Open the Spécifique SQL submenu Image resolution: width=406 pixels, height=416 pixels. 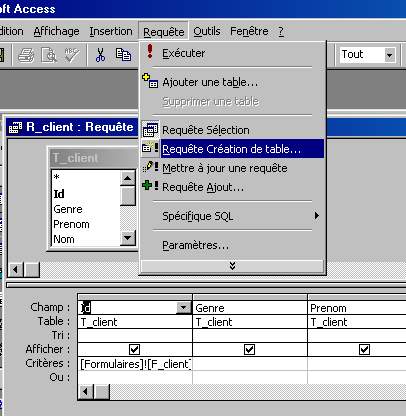232,216
